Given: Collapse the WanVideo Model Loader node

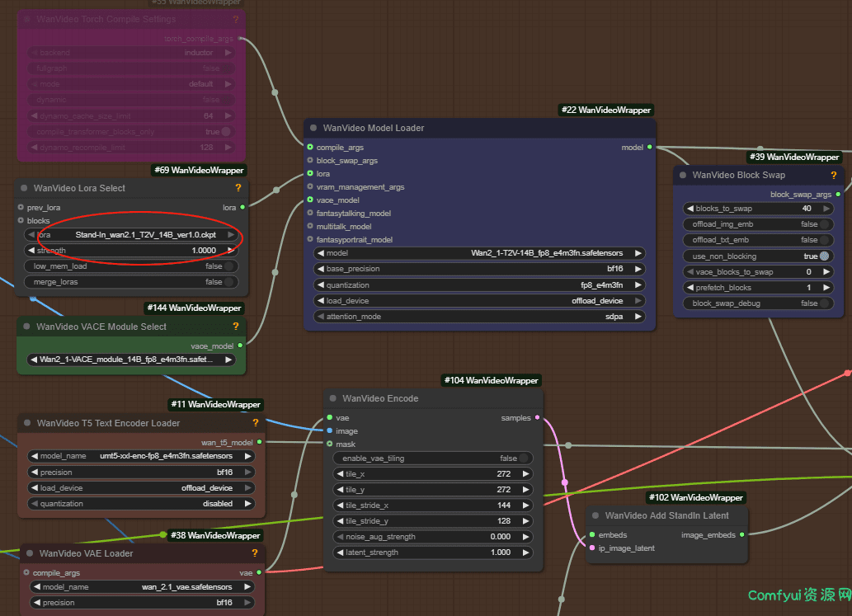Looking at the screenshot, I should click(313, 128).
